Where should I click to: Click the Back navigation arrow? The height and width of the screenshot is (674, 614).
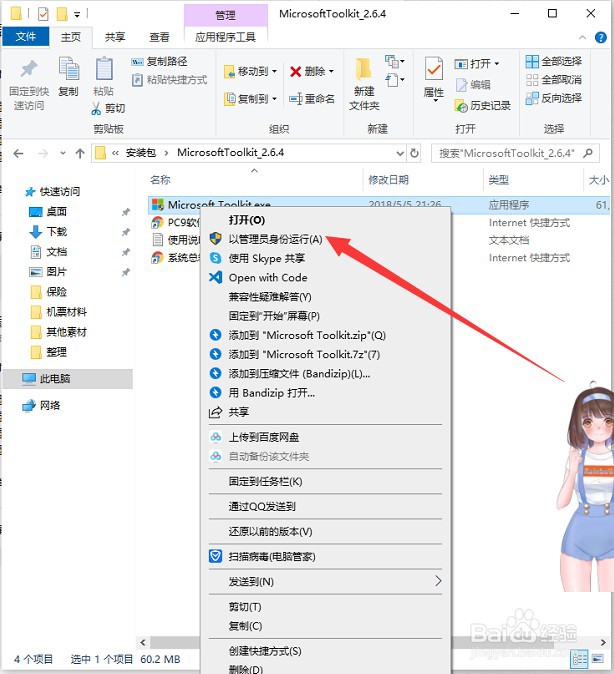[x=18, y=153]
